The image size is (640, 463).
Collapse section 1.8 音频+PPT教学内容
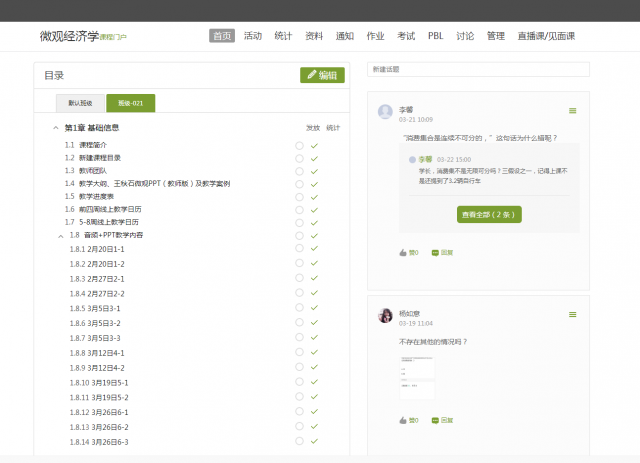click(62, 234)
